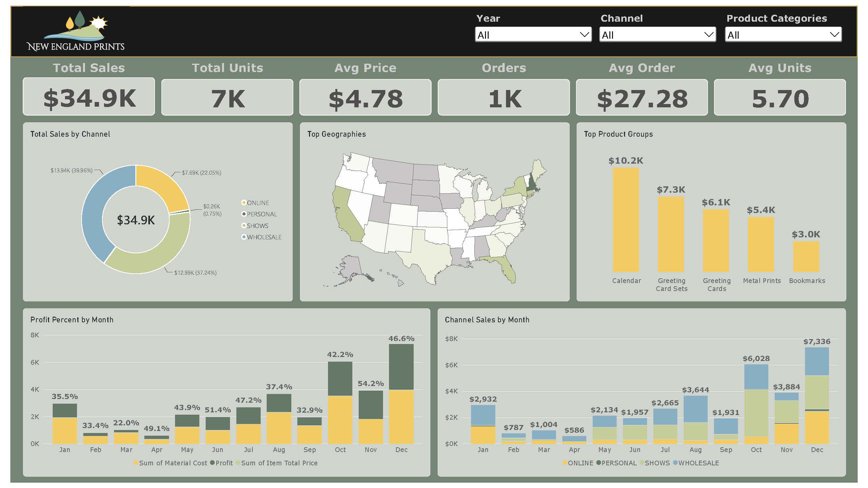Viewport: 868px width, 488px height.
Task: Click the Total Sales card
Action: pos(89,97)
